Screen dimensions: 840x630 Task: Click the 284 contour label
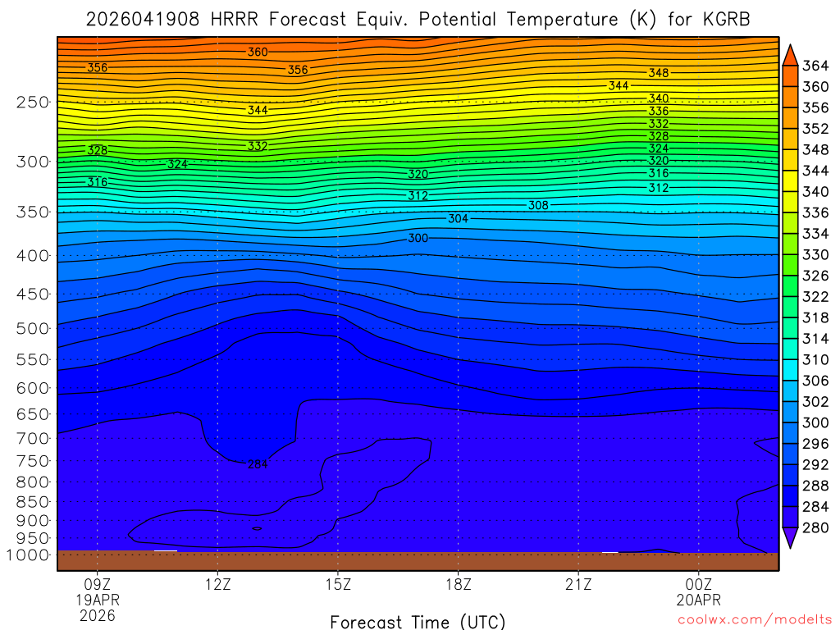[258, 464]
